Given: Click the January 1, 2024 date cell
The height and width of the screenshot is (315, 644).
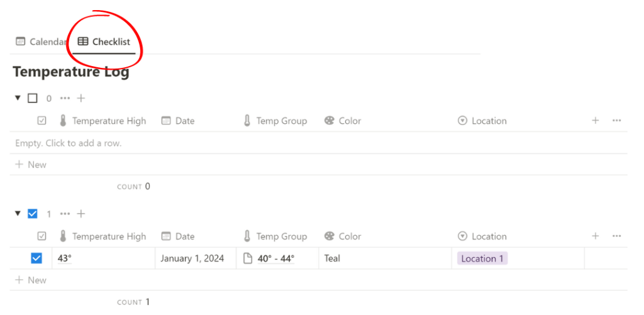Looking at the screenshot, I should click(x=192, y=258).
